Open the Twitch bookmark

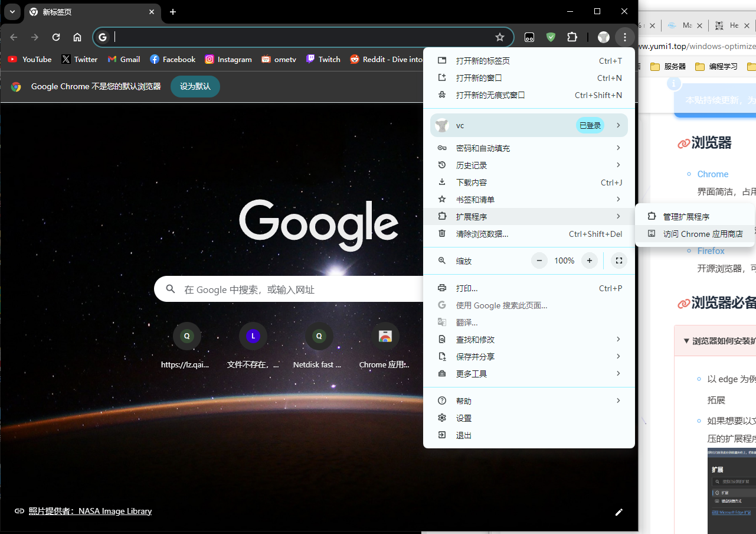point(323,59)
